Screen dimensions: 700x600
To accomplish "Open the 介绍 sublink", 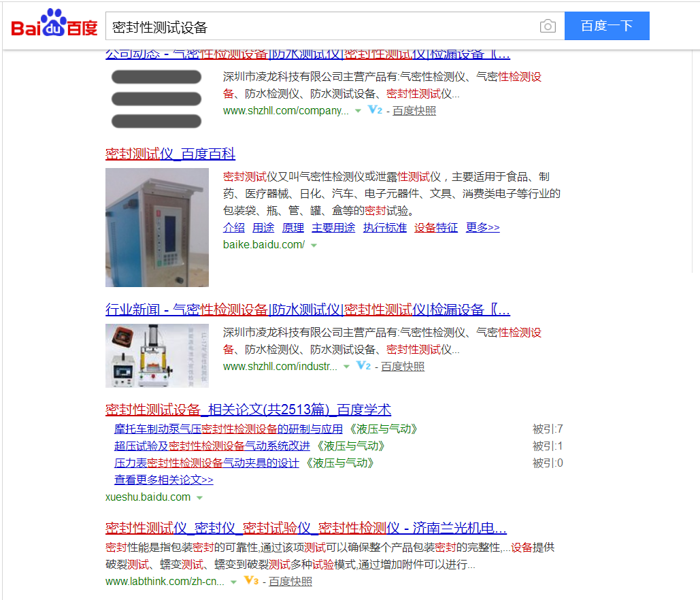I will 234,228.
